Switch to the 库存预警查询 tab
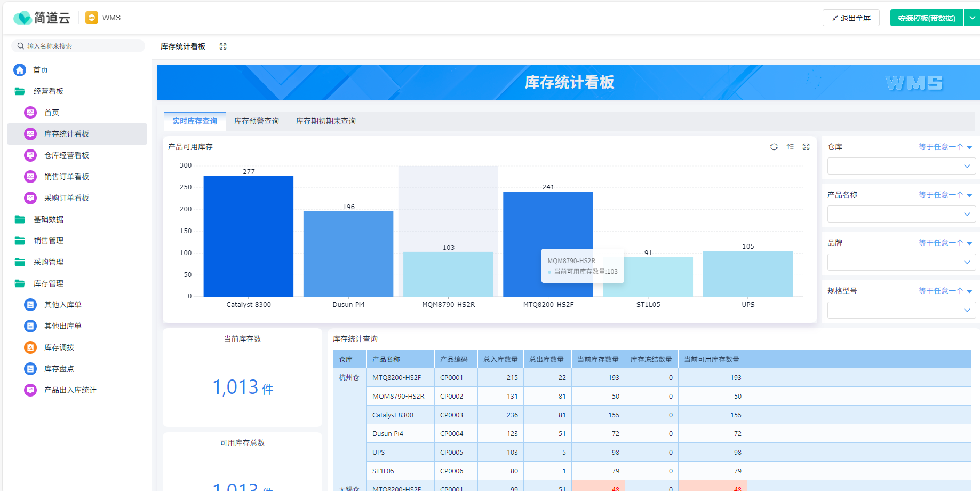The height and width of the screenshot is (491, 980). point(257,121)
